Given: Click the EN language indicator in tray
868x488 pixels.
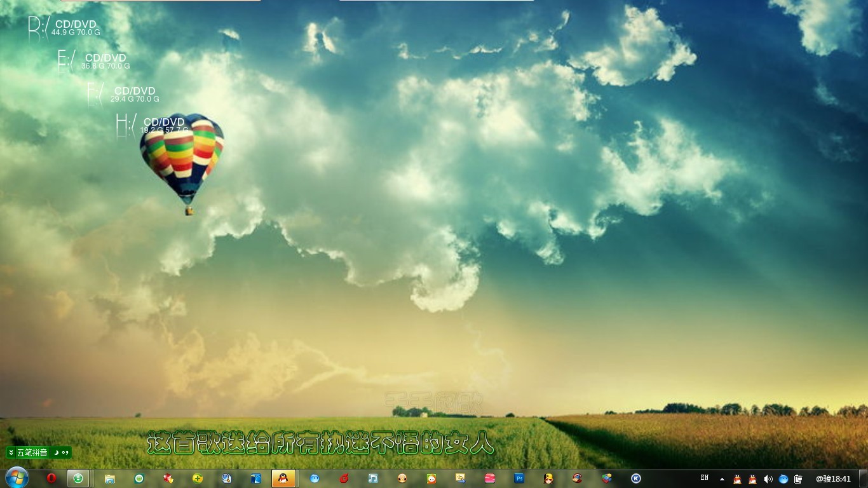Looking at the screenshot, I should (x=705, y=478).
